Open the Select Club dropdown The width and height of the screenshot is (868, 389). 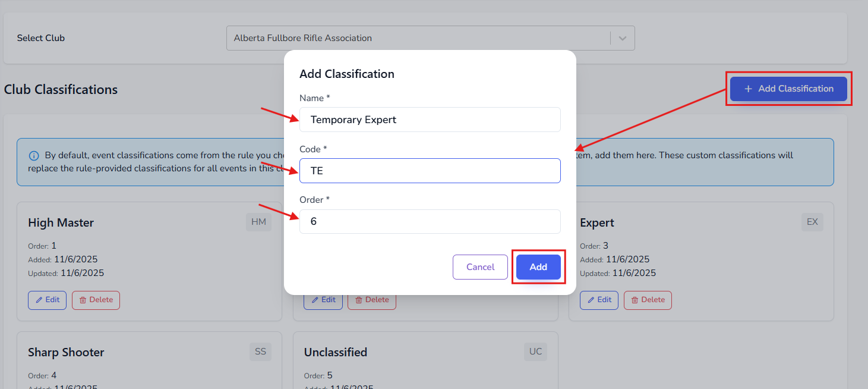point(622,37)
